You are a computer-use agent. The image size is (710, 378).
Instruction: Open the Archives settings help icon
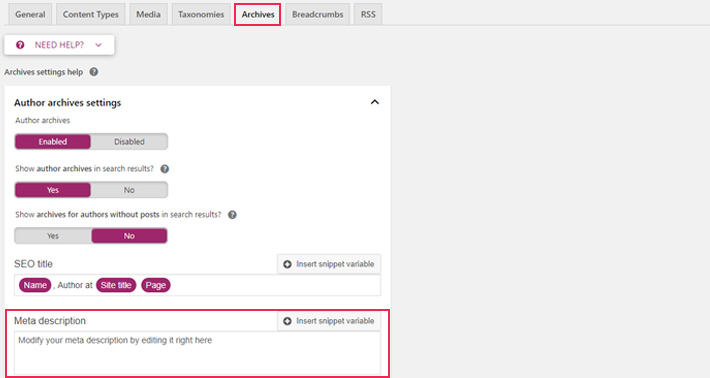click(94, 72)
